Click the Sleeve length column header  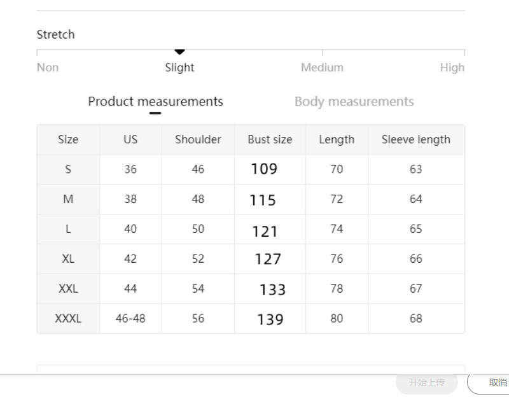coord(415,140)
